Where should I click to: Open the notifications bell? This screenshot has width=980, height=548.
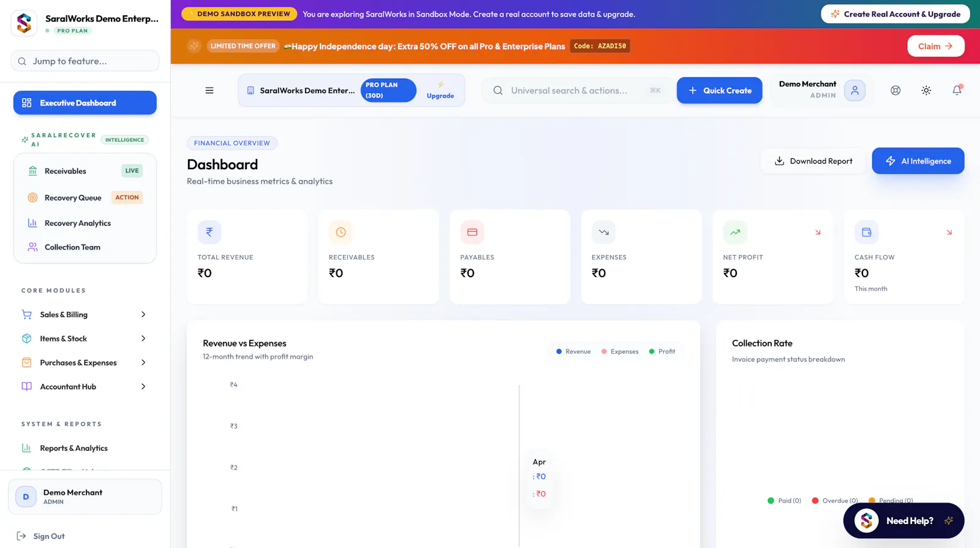(x=957, y=90)
